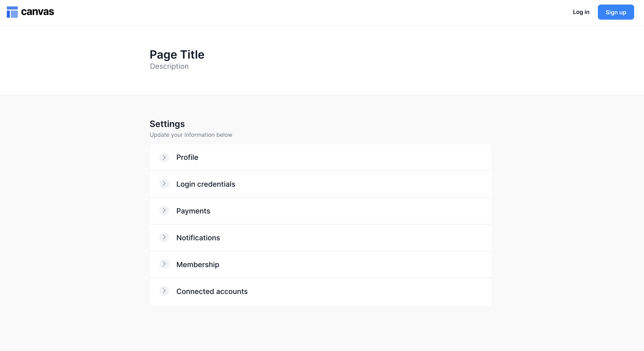Open the Connected accounts label
Viewport: 644px width, 351px height.
pyautogui.click(x=212, y=291)
